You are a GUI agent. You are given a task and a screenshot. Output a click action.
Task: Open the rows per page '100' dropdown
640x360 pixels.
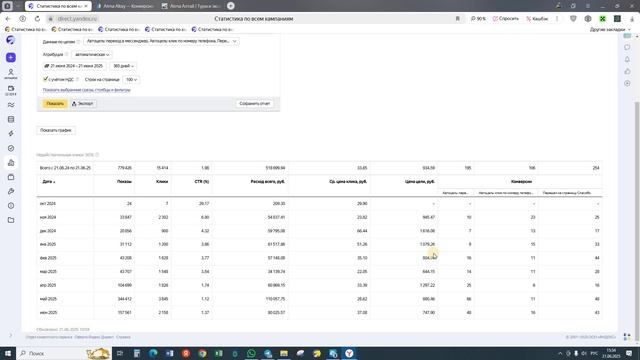tap(131, 80)
